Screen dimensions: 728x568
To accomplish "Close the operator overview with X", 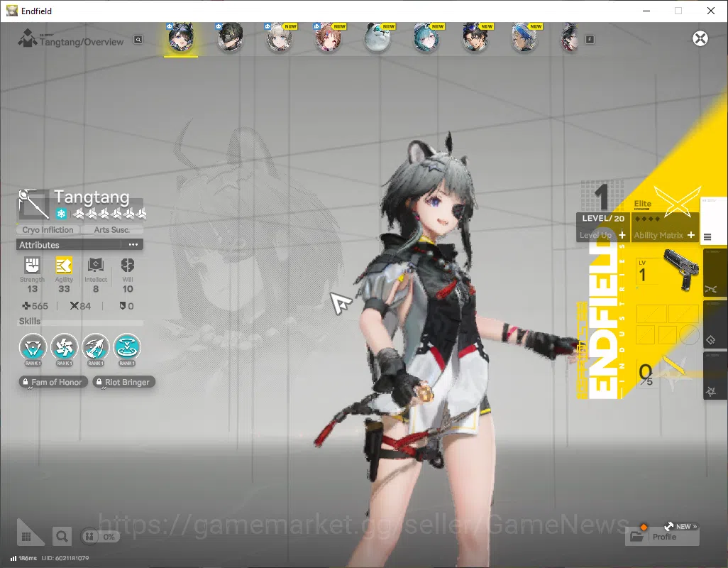I will [x=700, y=38].
